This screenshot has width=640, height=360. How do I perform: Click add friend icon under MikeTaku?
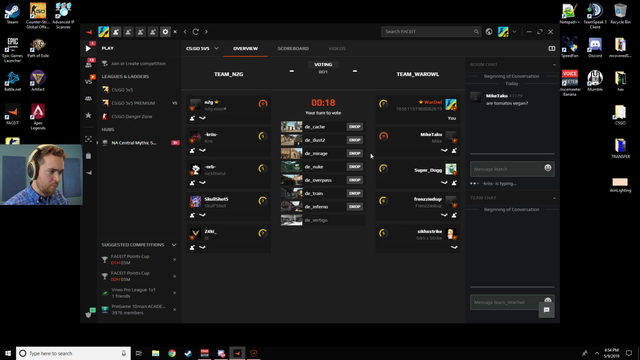tap(454, 150)
